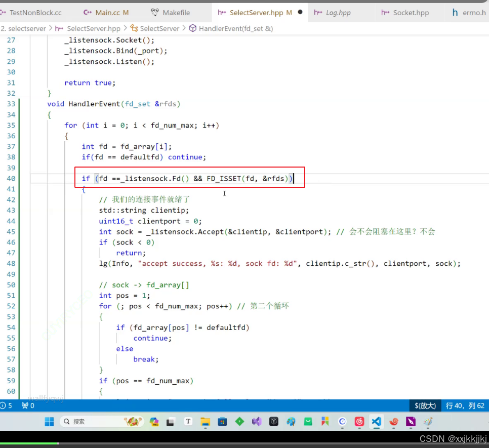Image resolution: width=489 pixels, height=448 pixels.
Task: Open the Windows Start menu
Action: [x=49, y=422]
